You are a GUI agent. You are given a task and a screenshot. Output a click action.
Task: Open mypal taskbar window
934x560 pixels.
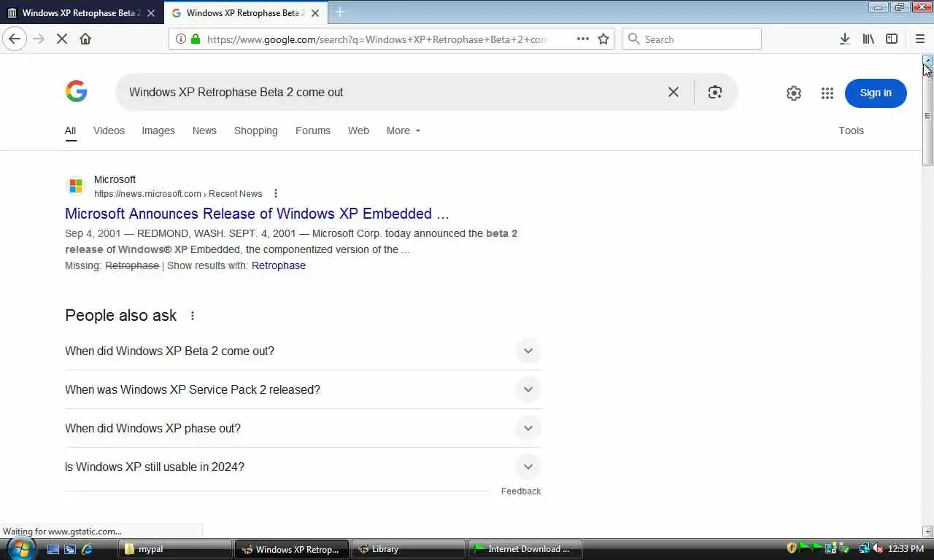(x=175, y=549)
